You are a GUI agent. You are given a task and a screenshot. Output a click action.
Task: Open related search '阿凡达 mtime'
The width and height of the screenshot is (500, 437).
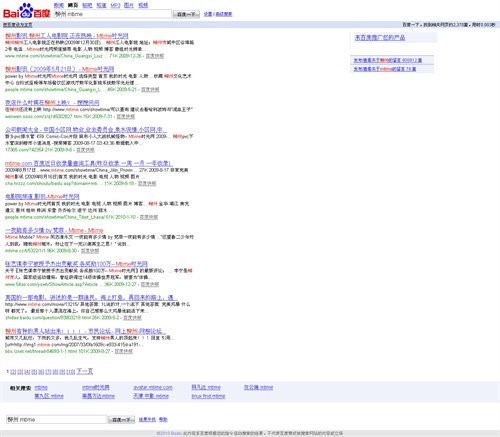coord(206,387)
